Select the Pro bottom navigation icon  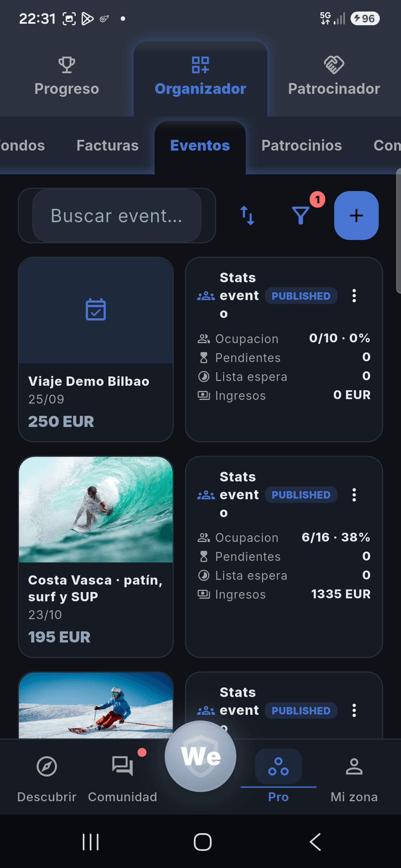(278, 766)
